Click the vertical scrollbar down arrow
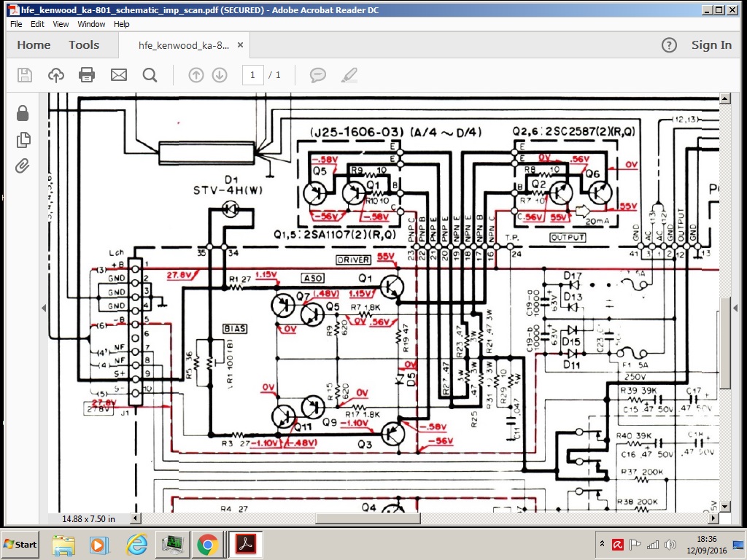The height and width of the screenshot is (560, 747). coord(724,507)
